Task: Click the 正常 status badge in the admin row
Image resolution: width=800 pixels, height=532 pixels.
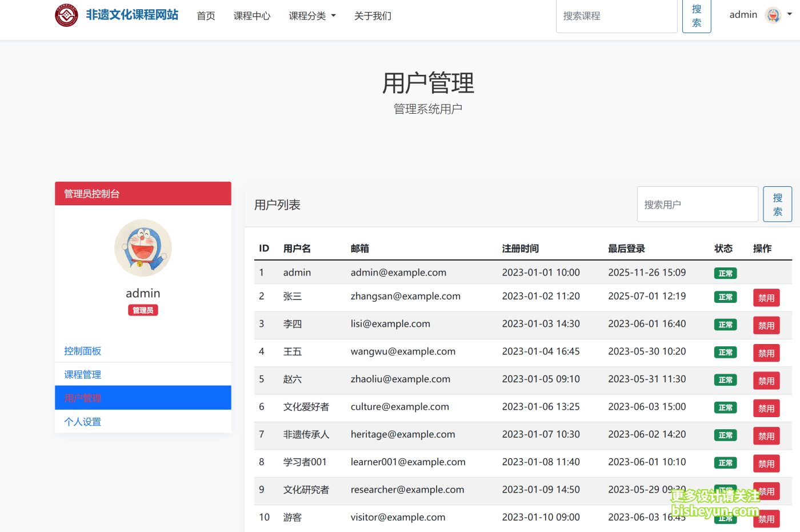Action: pos(725,273)
